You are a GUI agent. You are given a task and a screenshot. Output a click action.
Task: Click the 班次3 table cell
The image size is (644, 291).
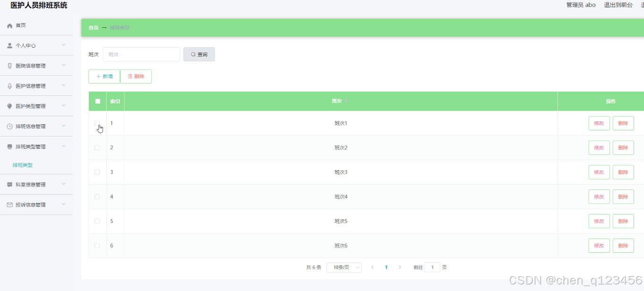point(341,172)
